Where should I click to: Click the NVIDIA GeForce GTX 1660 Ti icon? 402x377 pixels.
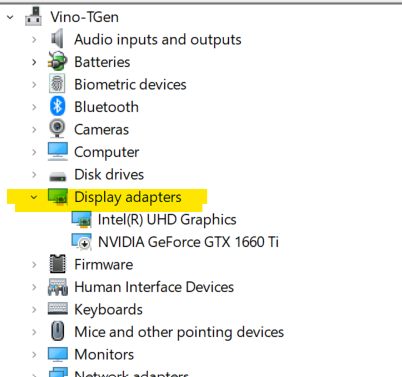[81, 242]
